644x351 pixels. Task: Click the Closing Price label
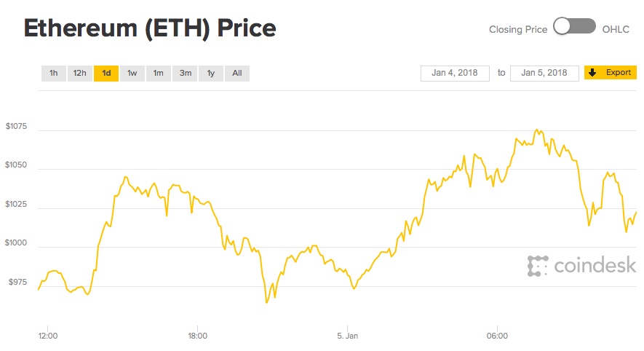point(518,29)
